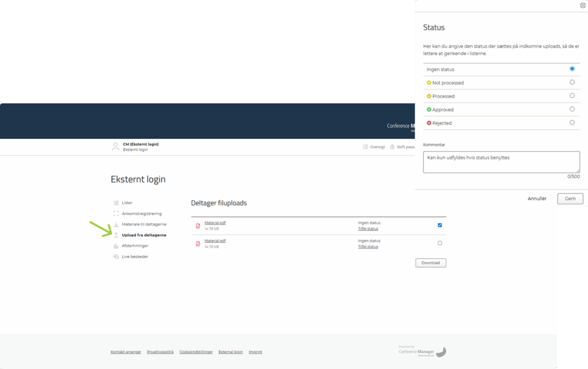Click the red Rejected status dot
Screen dimensions: 588x369
(429, 123)
